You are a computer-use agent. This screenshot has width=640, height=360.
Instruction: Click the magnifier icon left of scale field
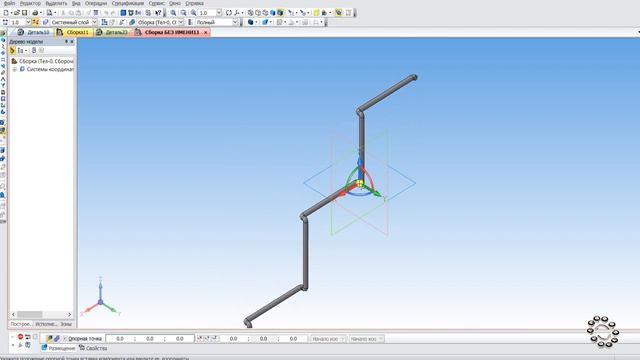pyautogui.click(x=193, y=13)
